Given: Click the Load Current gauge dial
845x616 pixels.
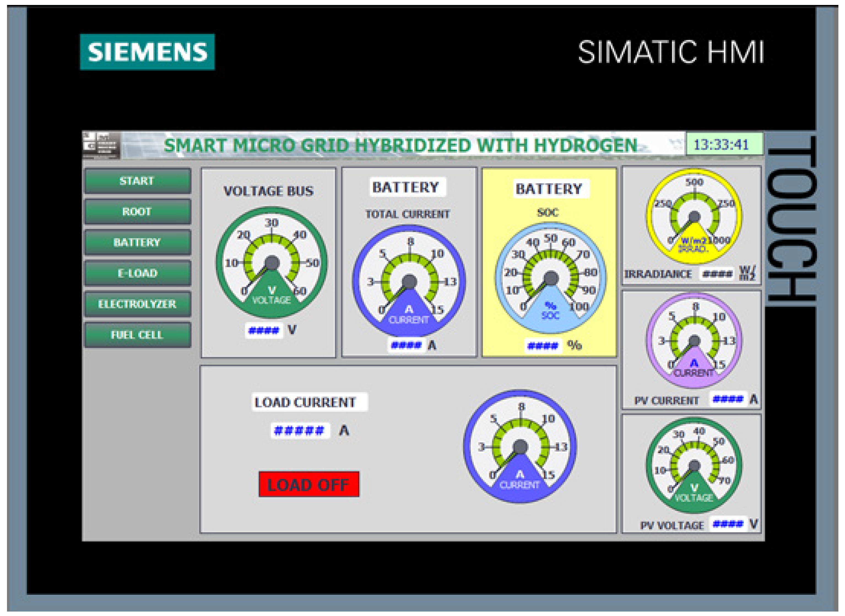Looking at the screenshot, I should 520,447.
